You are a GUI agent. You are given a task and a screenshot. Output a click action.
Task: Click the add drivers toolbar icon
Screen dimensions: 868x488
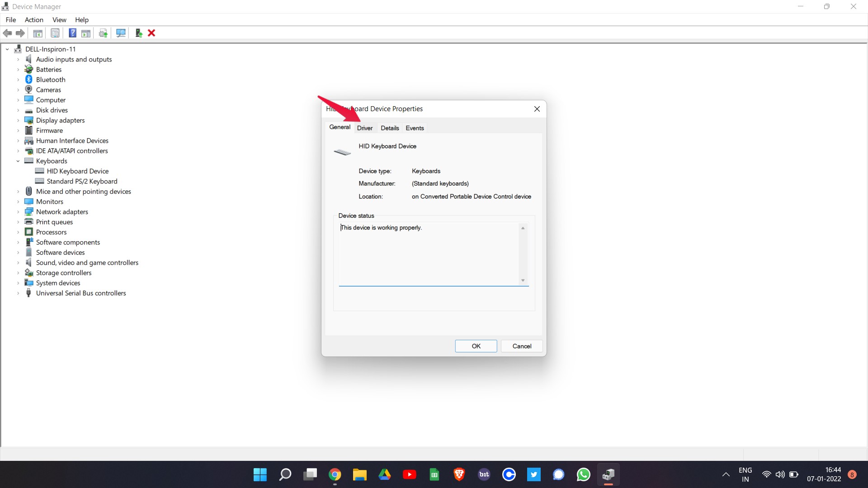tap(139, 33)
